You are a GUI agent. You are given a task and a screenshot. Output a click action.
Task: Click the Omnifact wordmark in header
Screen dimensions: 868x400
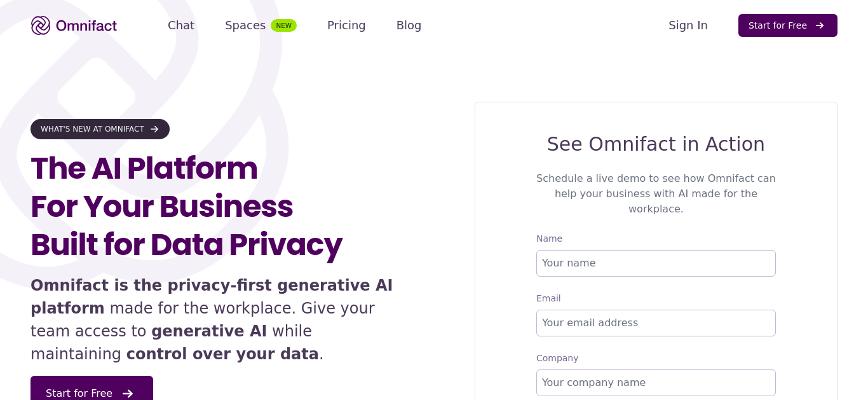click(x=86, y=25)
